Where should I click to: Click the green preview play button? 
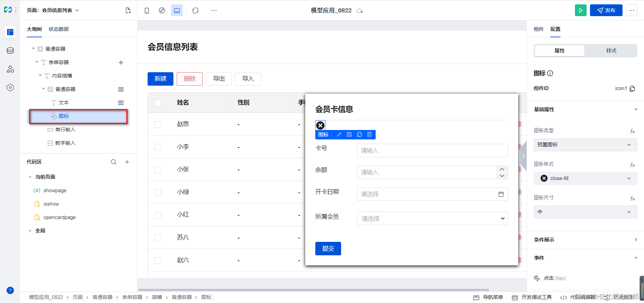tap(581, 10)
